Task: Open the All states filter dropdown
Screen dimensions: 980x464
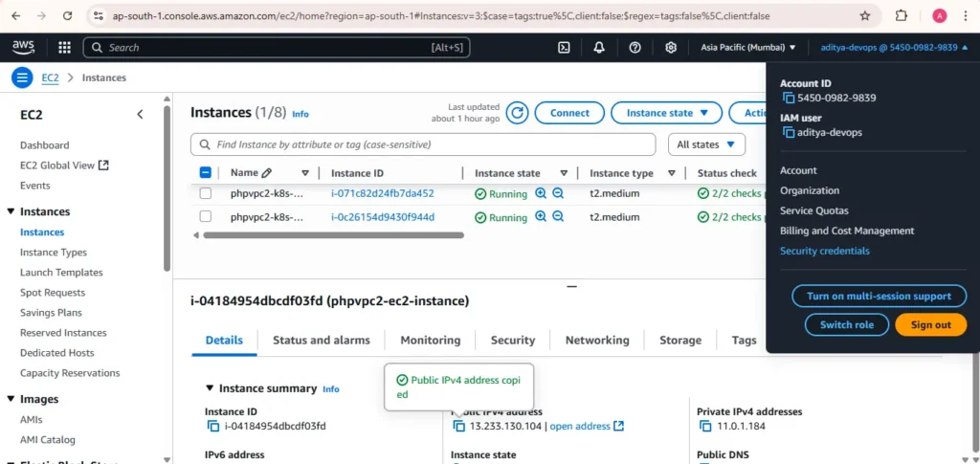Action: tap(706, 144)
